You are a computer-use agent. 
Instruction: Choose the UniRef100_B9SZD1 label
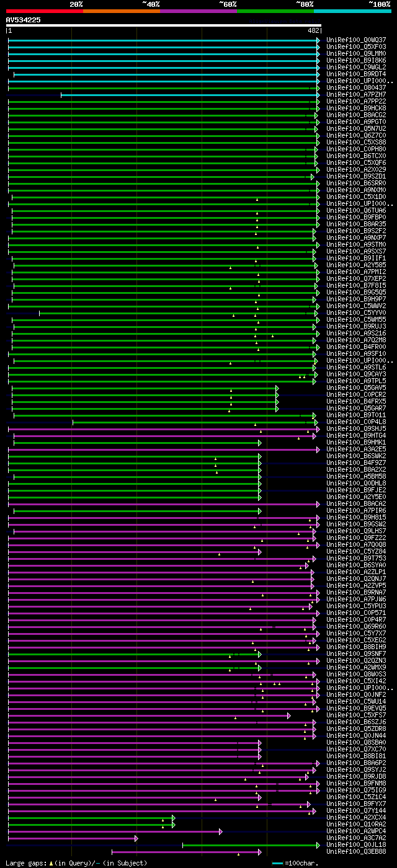pyautogui.click(x=356, y=176)
